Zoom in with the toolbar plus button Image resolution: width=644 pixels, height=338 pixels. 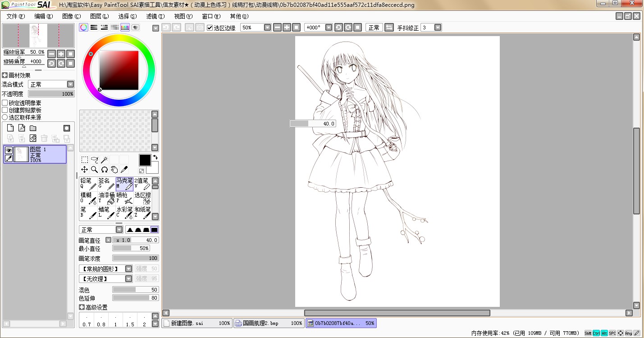click(287, 28)
